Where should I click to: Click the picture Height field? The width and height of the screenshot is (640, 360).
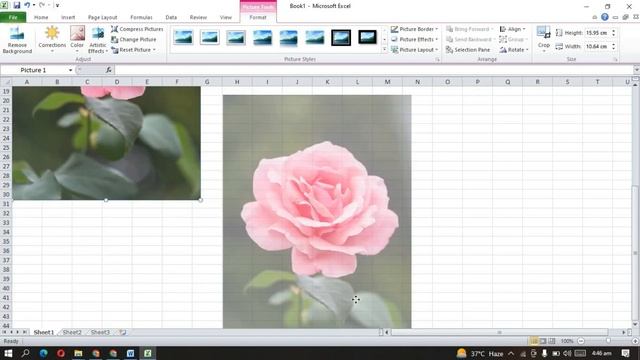pyautogui.click(x=597, y=33)
